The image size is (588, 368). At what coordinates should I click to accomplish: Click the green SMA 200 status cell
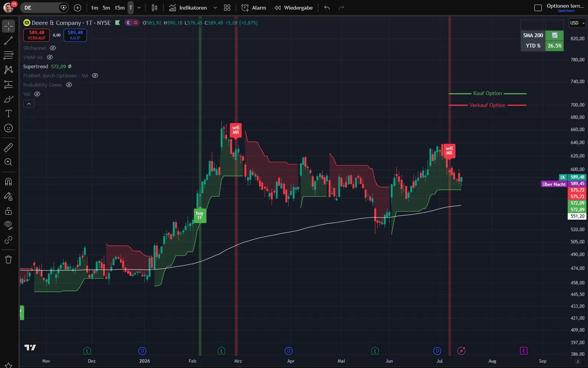pos(555,35)
